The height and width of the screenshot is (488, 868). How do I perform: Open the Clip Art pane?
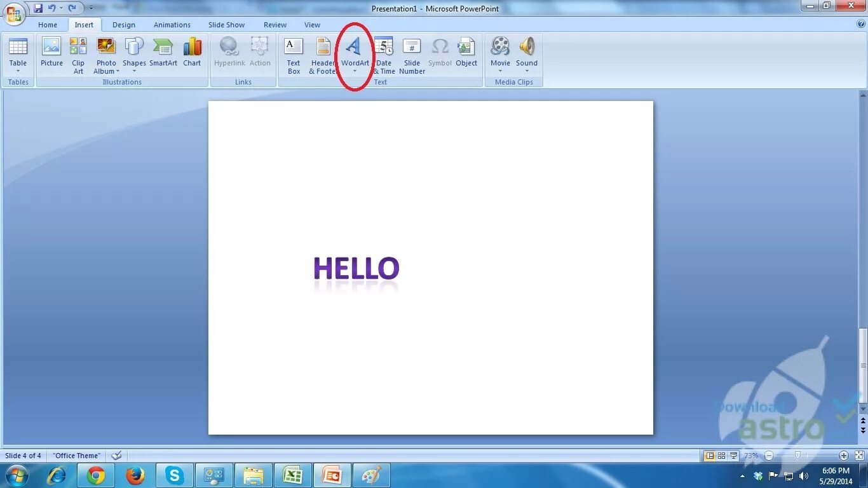[78, 56]
